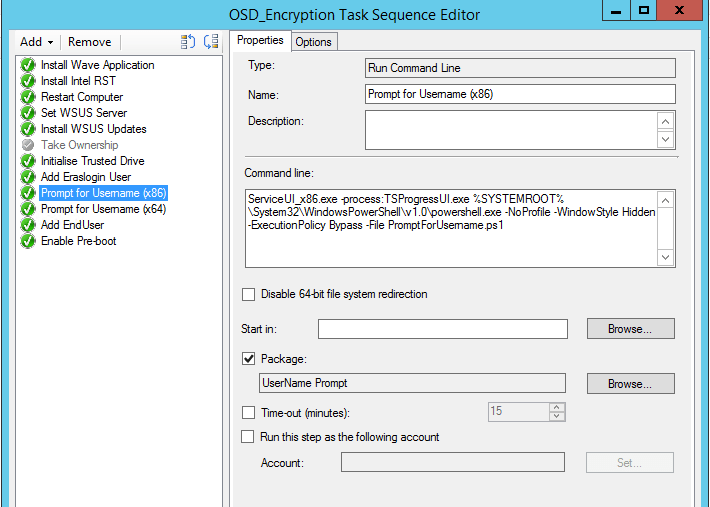Select the Properties tab
Screen dimensions: 710x507
(260, 40)
